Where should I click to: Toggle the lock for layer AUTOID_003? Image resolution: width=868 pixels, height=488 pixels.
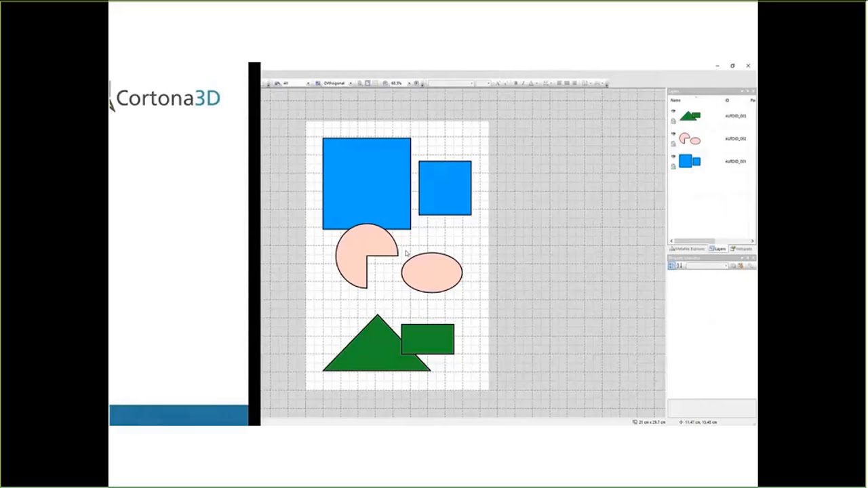pos(673,121)
